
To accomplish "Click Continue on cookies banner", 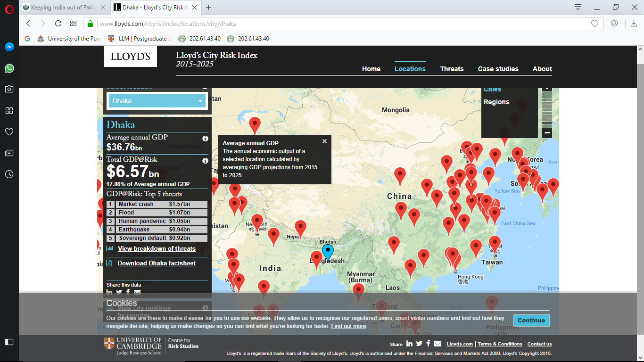I will [531, 320].
